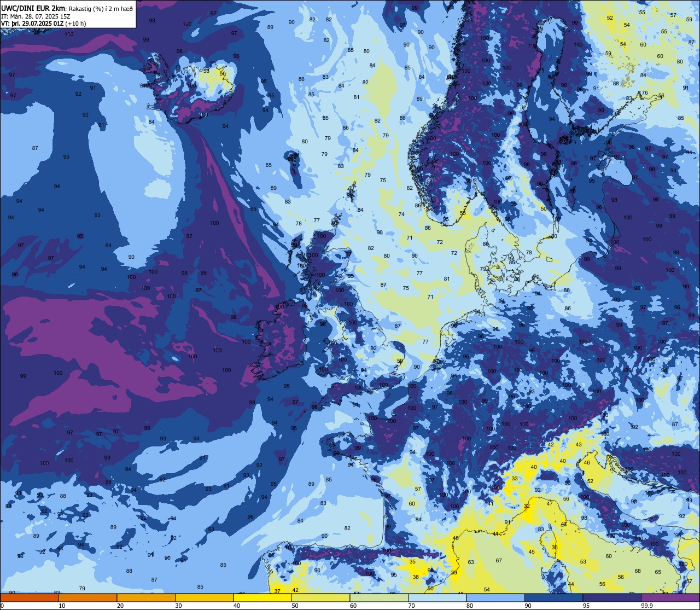Click the "40" legend scale label
The image size is (700, 610).
(237, 606)
